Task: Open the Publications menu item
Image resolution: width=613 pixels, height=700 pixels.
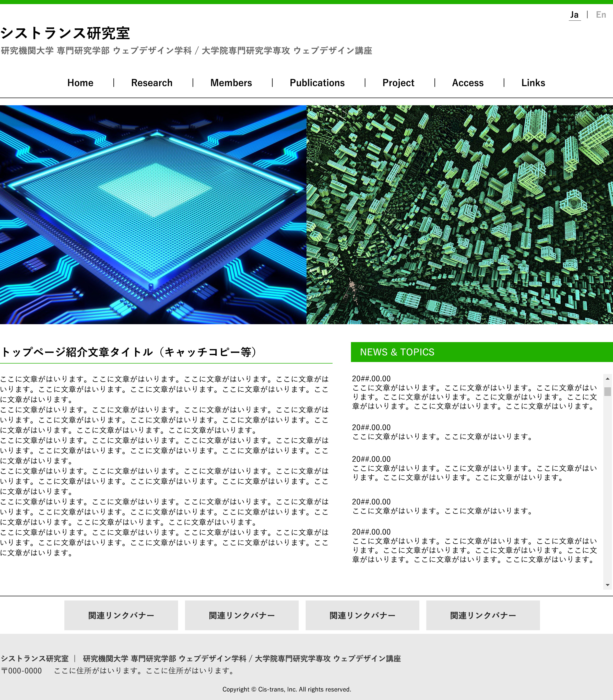Action: click(x=317, y=83)
